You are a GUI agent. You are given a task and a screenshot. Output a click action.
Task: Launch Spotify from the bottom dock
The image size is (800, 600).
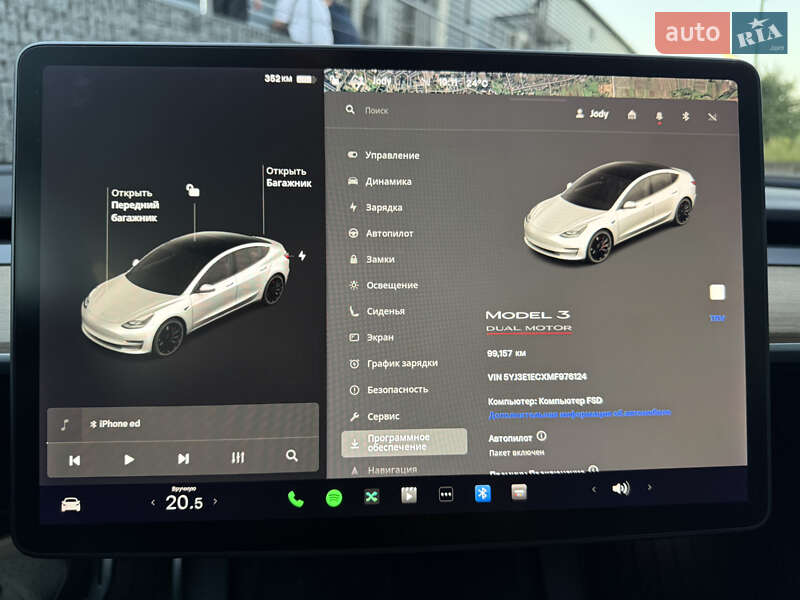[x=334, y=497]
